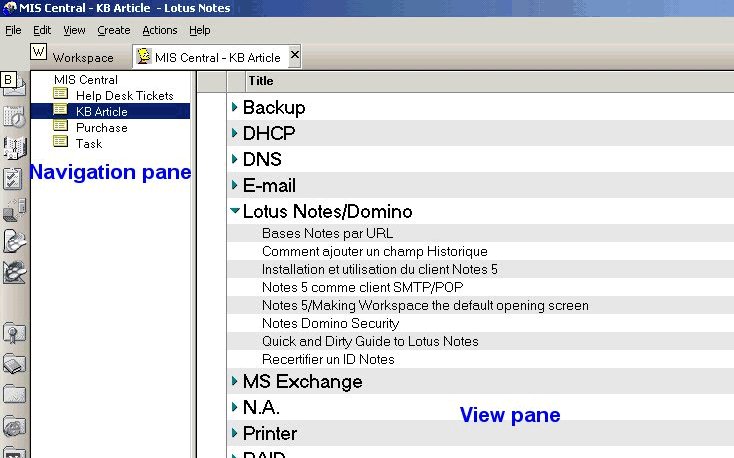The width and height of the screenshot is (734, 458).
Task: Open the File menu
Action: [13, 30]
